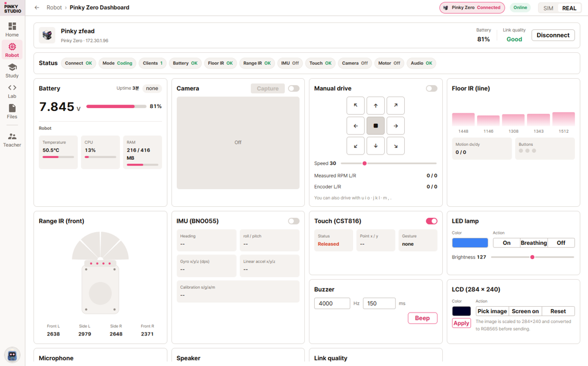Click the buzzer frequency Hz field
Image resolution: width=588 pixels, height=366 pixels.
[x=332, y=303]
